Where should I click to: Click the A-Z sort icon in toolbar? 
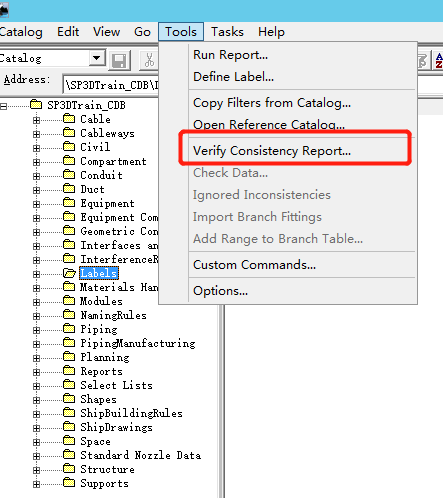[x=438, y=60]
